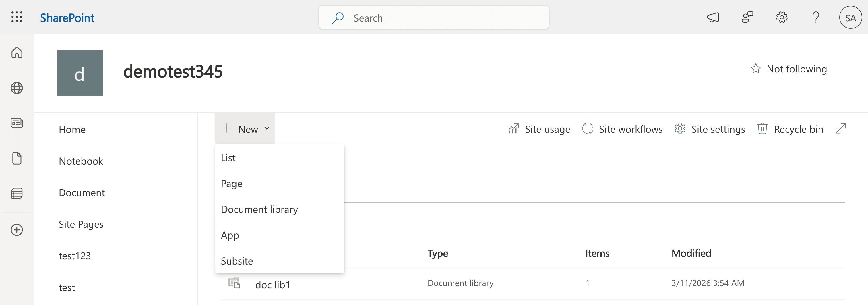Open Site settings

click(x=710, y=129)
